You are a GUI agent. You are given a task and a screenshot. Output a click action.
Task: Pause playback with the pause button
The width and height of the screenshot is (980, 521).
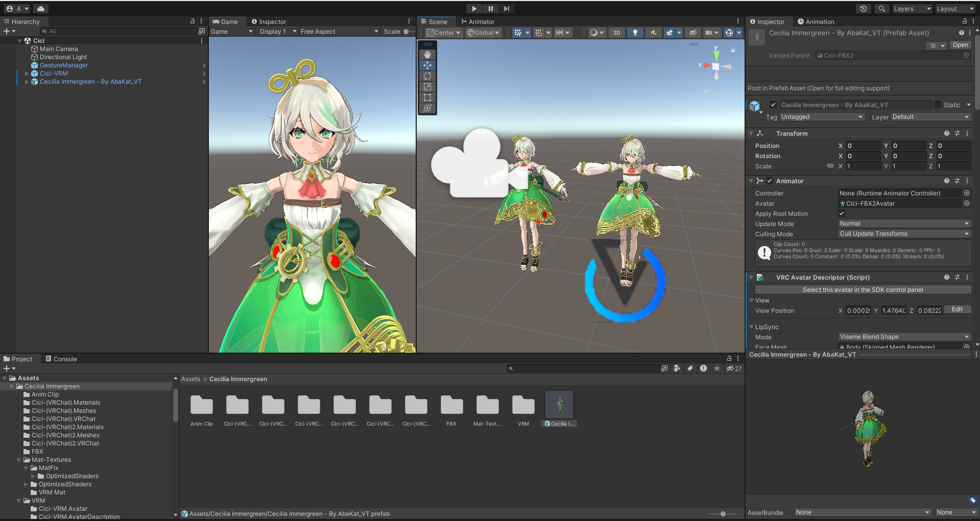pyautogui.click(x=490, y=9)
